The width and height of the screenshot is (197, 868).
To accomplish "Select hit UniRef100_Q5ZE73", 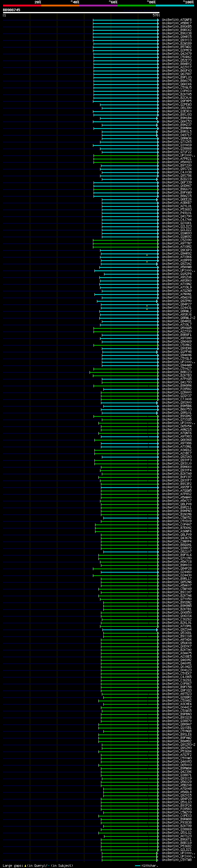I will (177, 61).
